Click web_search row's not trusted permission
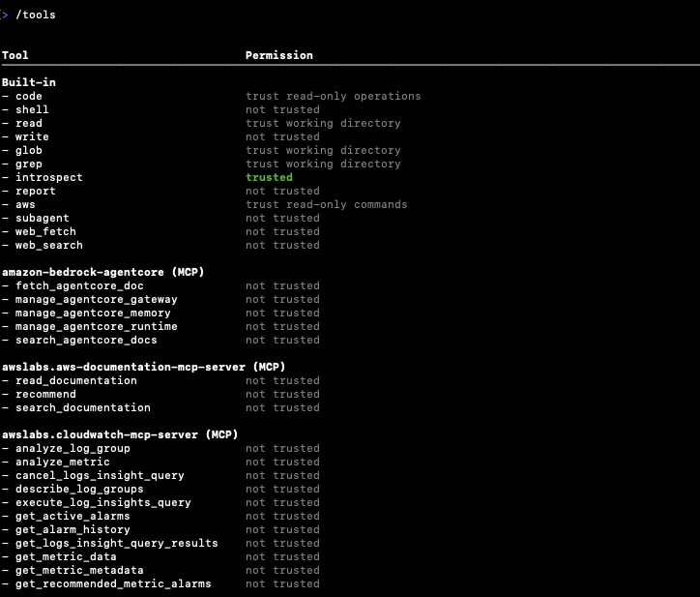 click(x=282, y=246)
